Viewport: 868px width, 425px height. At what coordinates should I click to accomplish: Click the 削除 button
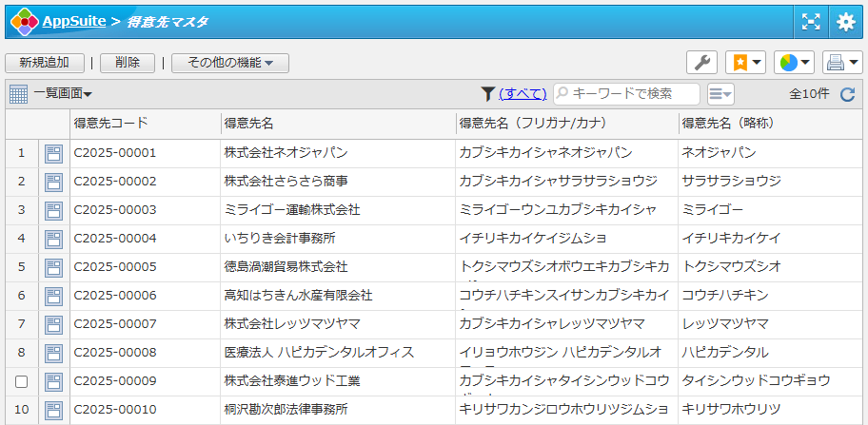(127, 63)
